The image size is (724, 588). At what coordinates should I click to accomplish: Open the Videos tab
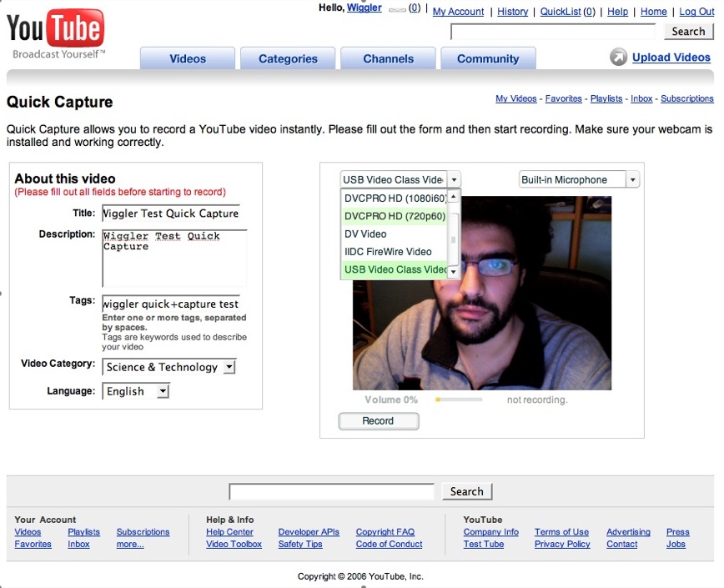(x=188, y=58)
